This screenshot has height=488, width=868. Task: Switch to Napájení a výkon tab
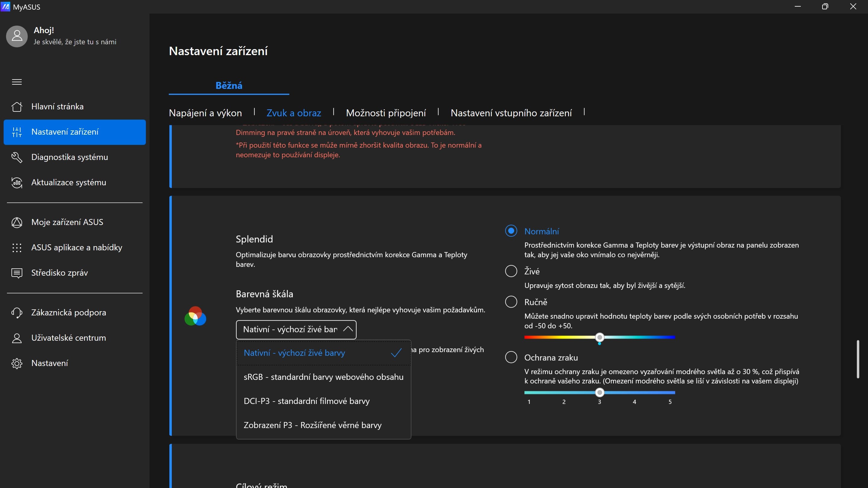(205, 113)
